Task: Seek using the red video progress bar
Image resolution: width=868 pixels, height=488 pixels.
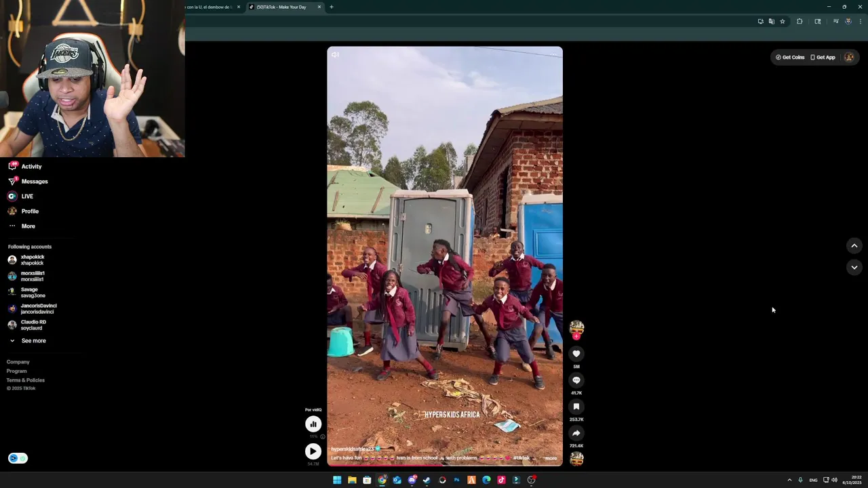Action: tap(445, 465)
